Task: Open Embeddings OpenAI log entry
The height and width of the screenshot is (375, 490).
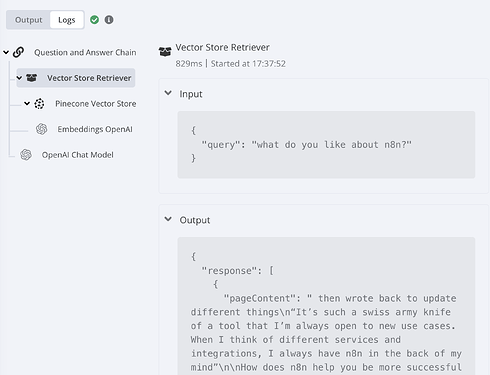Action: tap(95, 129)
